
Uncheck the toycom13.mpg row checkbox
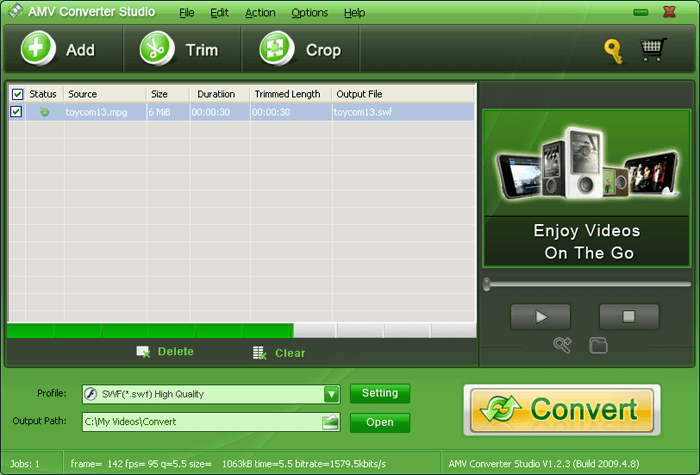pos(16,112)
